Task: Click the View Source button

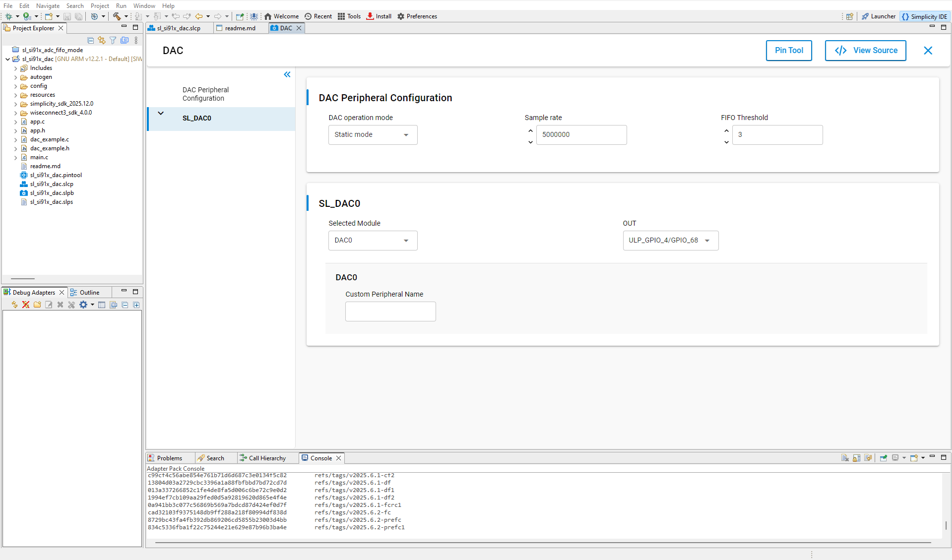Action: coord(865,51)
